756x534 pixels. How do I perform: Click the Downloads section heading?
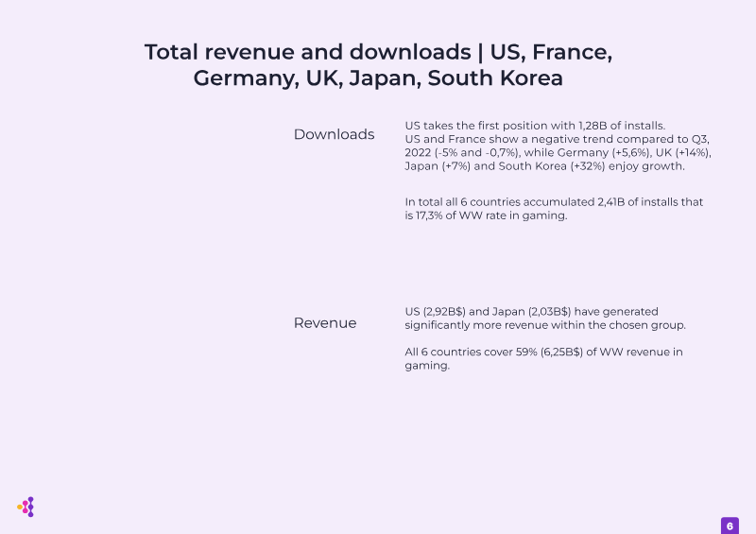(x=334, y=134)
